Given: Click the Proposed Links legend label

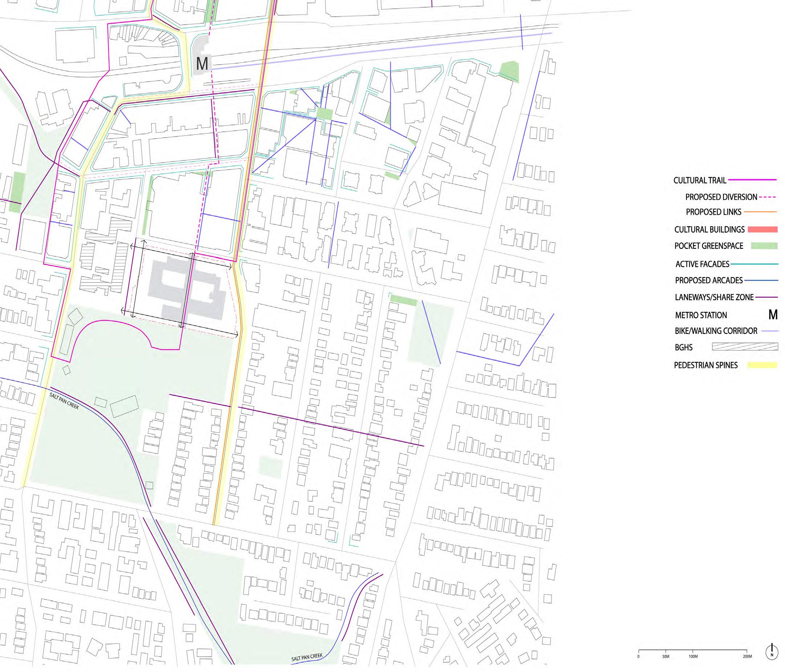Looking at the screenshot, I should (x=713, y=212).
